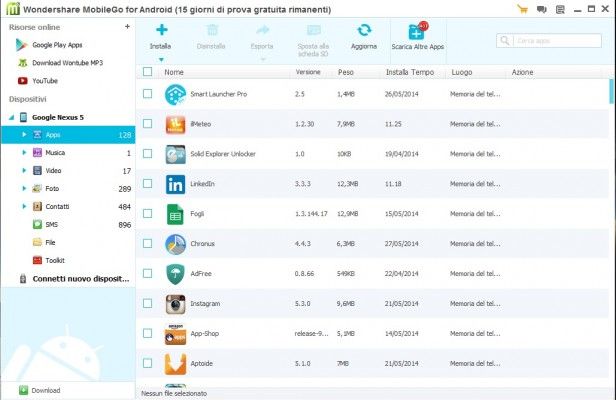Click the Solid Explorer Unlocker icon
616x400 pixels.
coord(175,154)
